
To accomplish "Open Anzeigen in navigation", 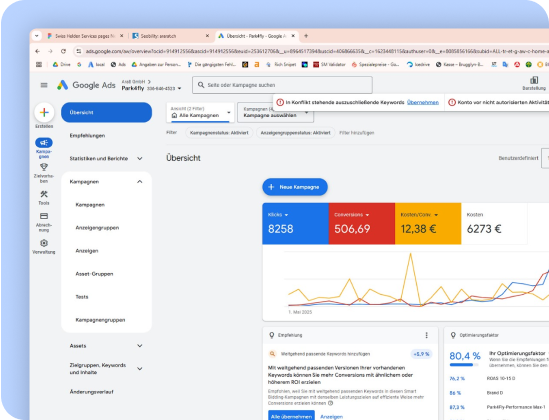I will [86, 251].
